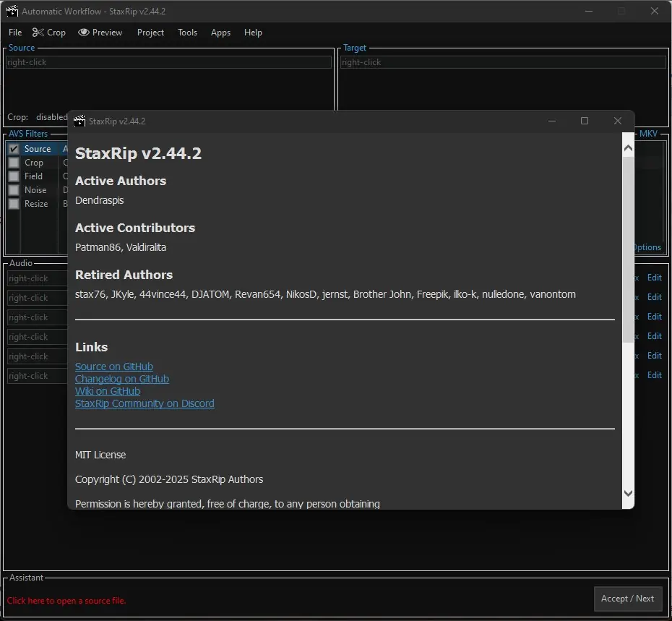Image resolution: width=672 pixels, height=621 pixels.
Task: Minimize the main StaxRip window
Action: [x=589, y=11]
